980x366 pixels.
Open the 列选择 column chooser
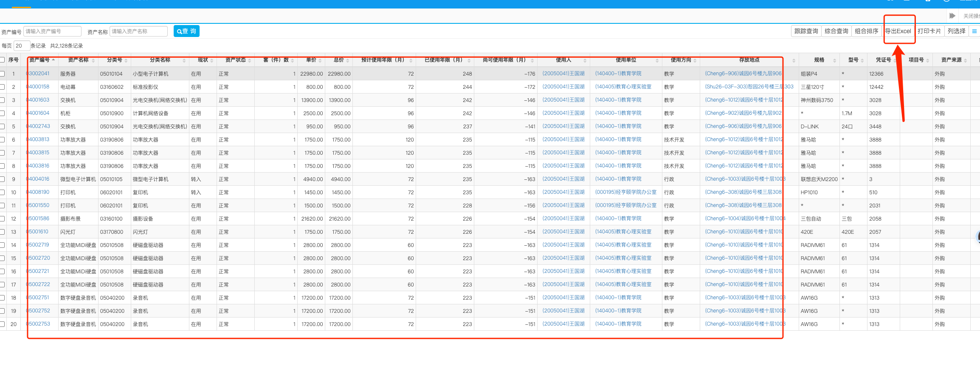[956, 31]
